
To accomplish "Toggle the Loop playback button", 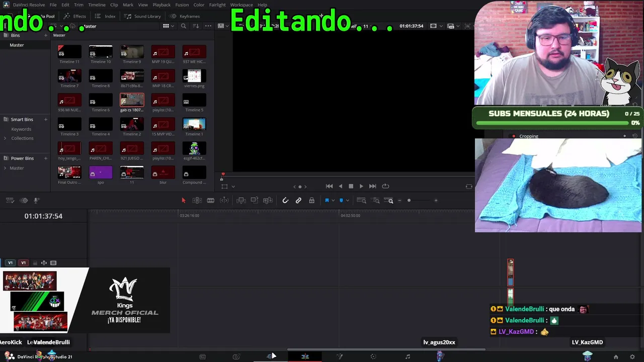I will pyautogui.click(x=385, y=186).
